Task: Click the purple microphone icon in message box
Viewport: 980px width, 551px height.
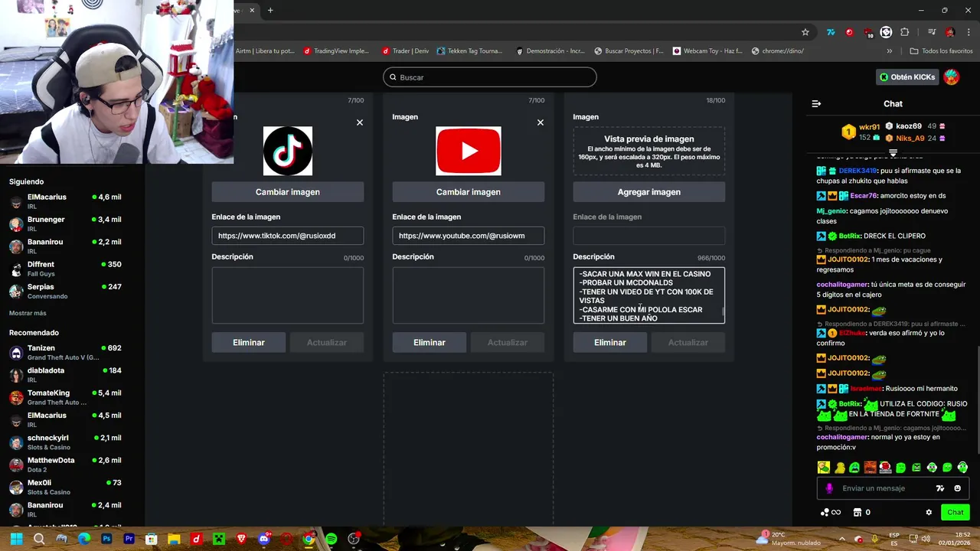Action: click(829, 488)
